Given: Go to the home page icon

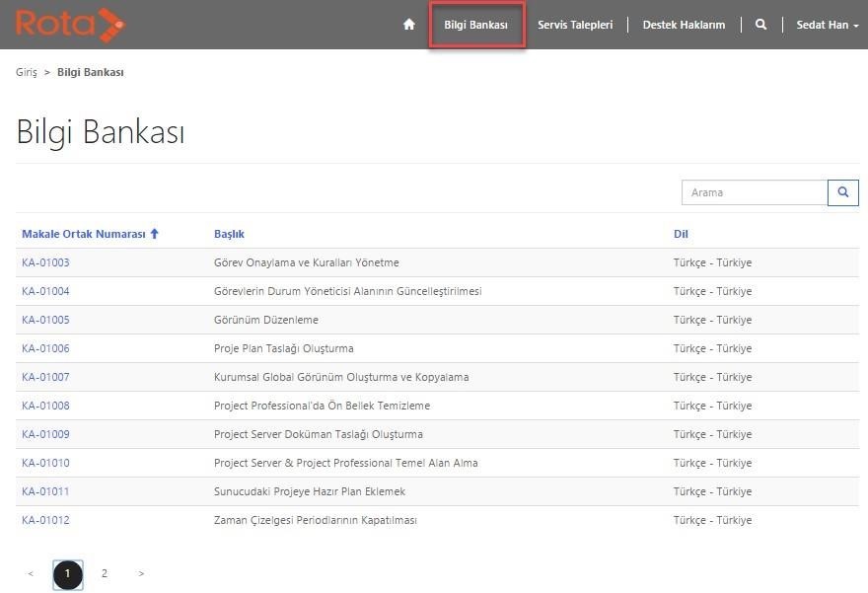Looking at the screenshot, I should pos(409,25).
